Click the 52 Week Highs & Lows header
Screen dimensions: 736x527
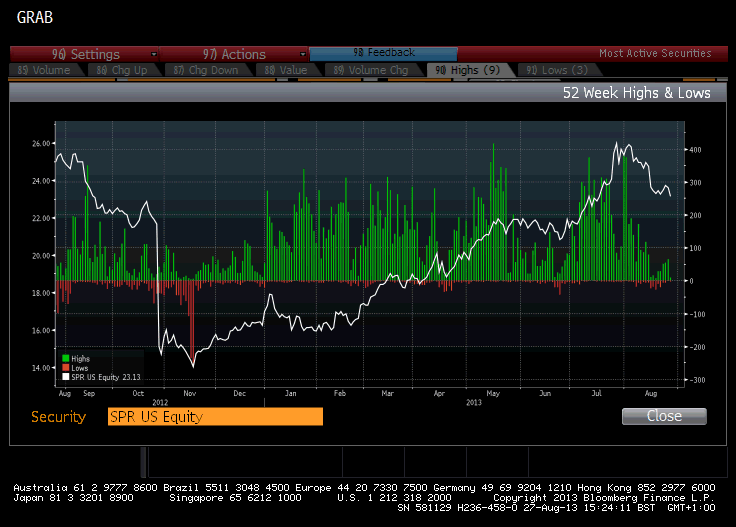click(x=636, y=93)
